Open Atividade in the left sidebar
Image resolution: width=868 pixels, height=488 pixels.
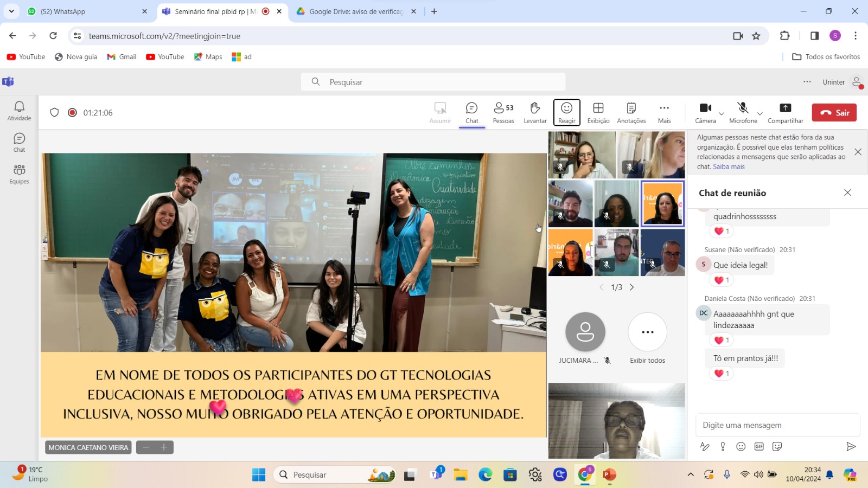[19, 111]
